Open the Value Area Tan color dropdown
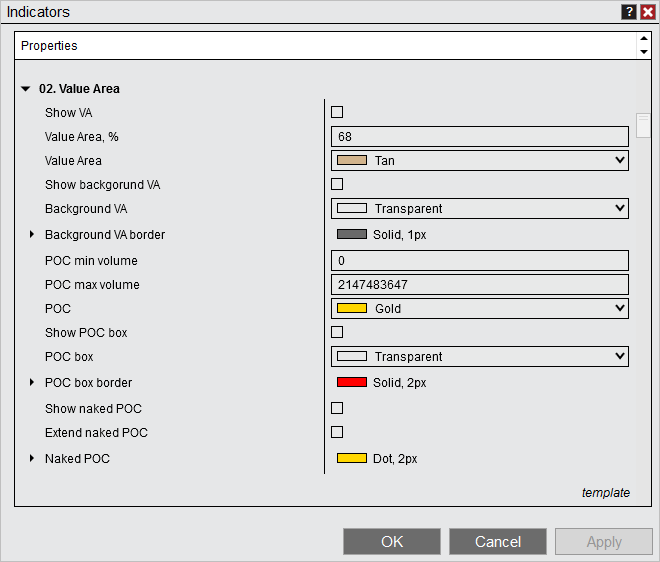Screen dimensions: 660x562 pos(479,160)
